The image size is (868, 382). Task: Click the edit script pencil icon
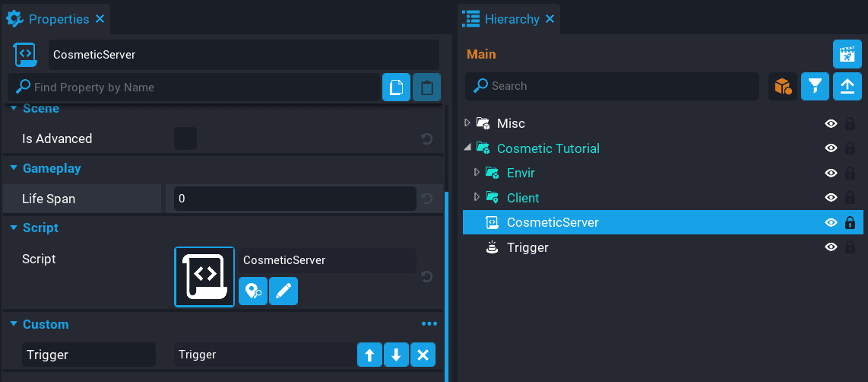pyautogui.click(x=283, y=291)
